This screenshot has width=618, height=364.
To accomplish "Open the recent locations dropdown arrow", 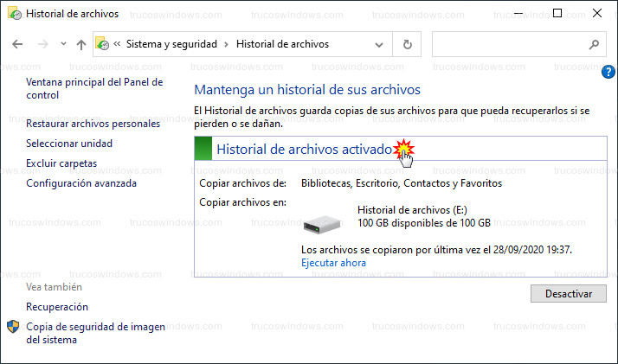I will (x=61, y=44).
